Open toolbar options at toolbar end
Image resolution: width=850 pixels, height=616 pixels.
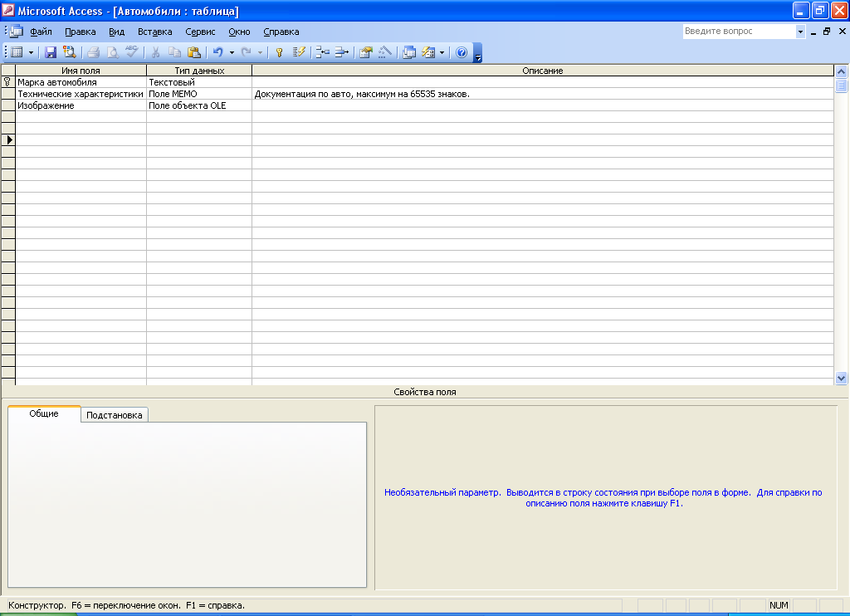pos(477,53)
